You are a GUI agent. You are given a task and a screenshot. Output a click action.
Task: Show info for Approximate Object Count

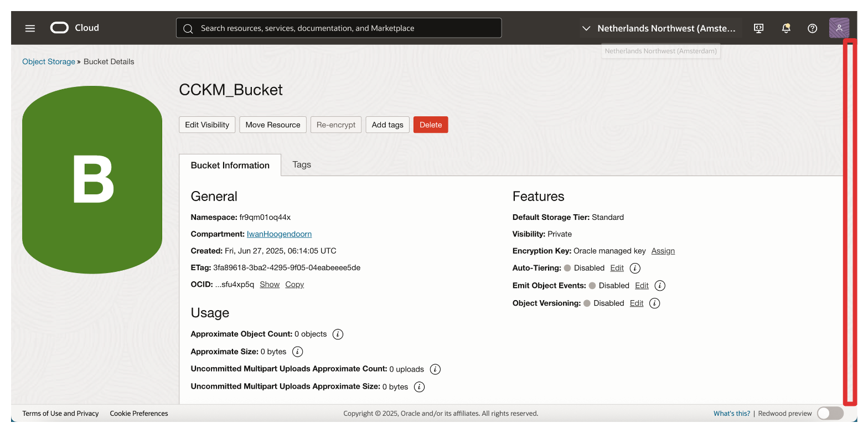[x=338, y=334]
